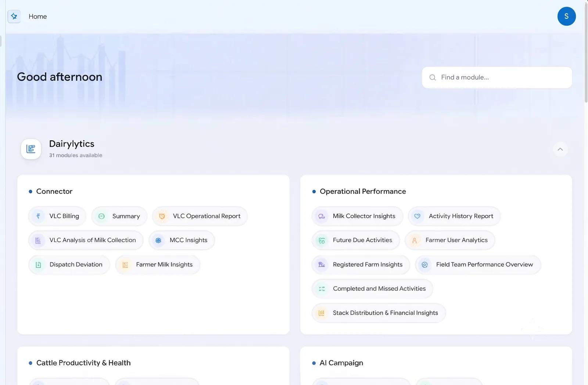This screenshot has width=588, height=385.
Task: Open Stack Distribution & Financial Insights
Action: [x=379, y=313]
